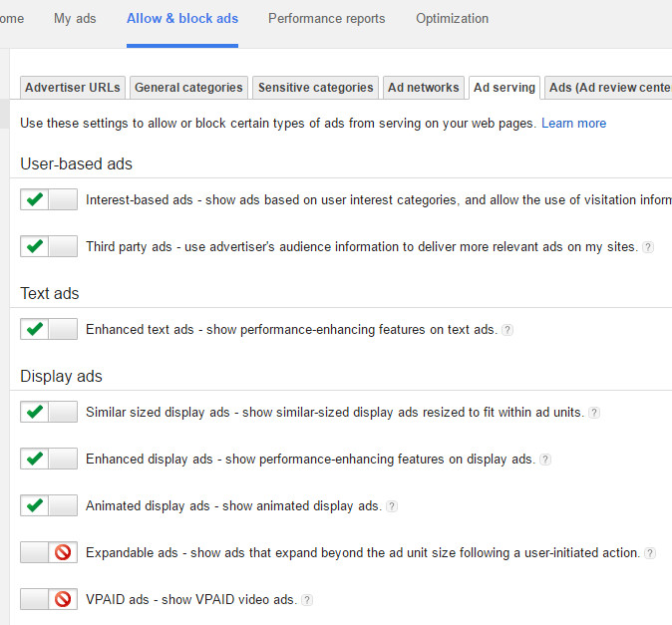Switch off Animated display ads toggle

click(x=49, y=505)
